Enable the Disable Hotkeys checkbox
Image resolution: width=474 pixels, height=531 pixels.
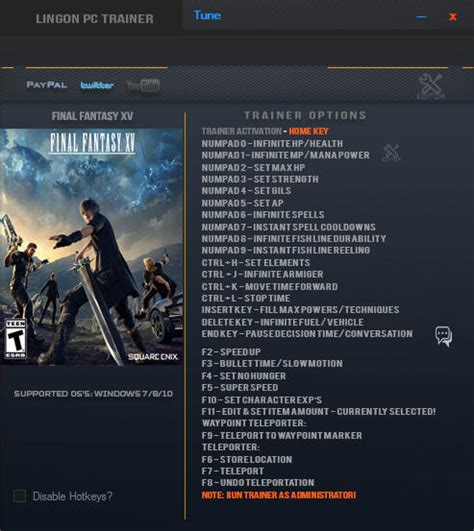[x=20, y=496]
